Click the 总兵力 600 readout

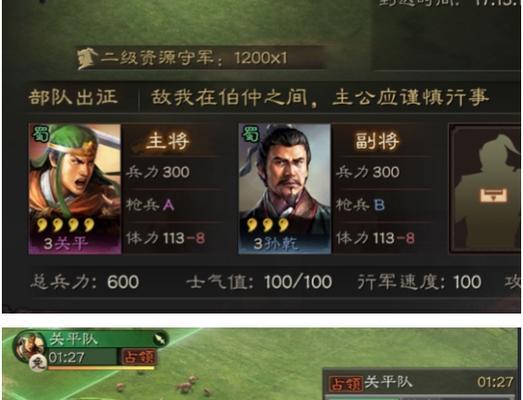84,282
